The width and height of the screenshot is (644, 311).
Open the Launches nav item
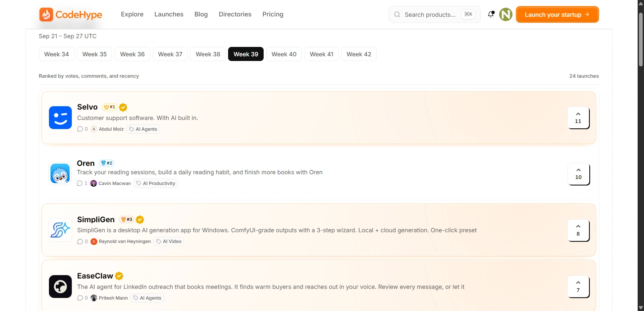tap(169, 14)
